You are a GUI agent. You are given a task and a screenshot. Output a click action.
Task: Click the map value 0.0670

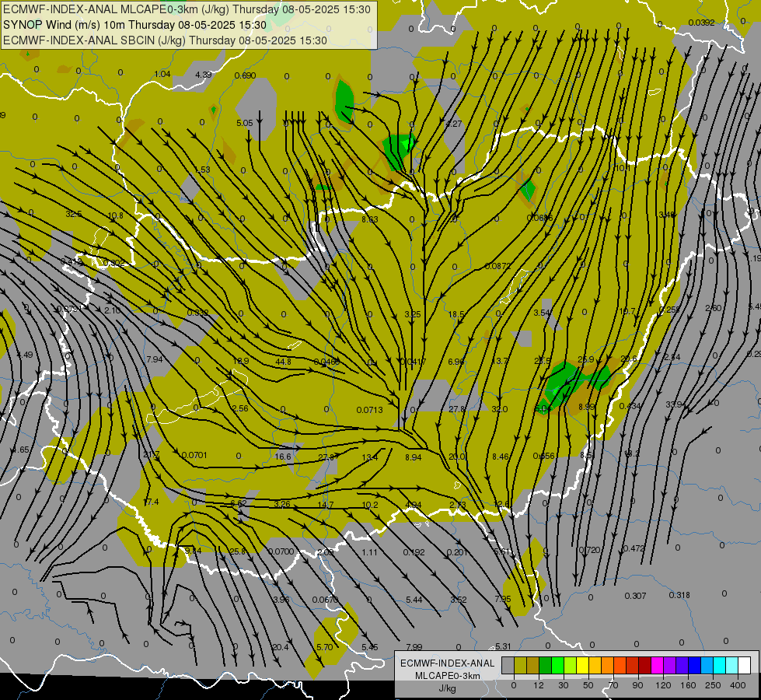tap(325, 600)
